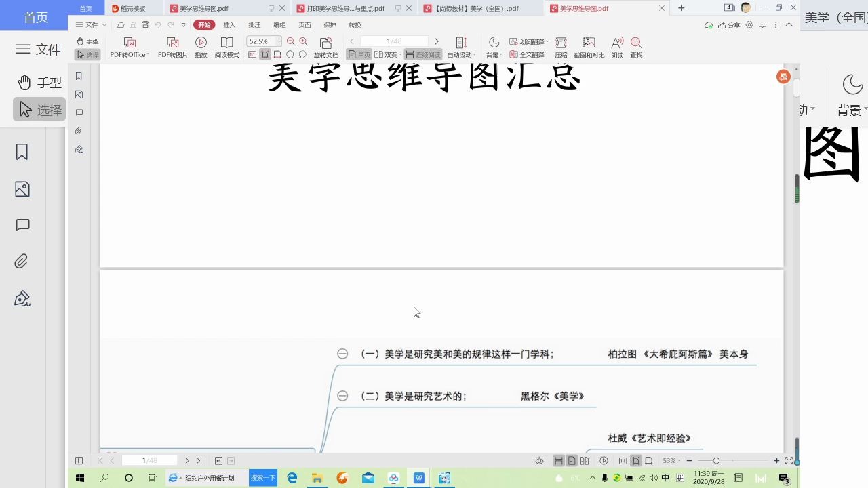Switch to 编辑 ribbon tab
The height and width of the screenshot is (488, 868).
pos(279,25)
